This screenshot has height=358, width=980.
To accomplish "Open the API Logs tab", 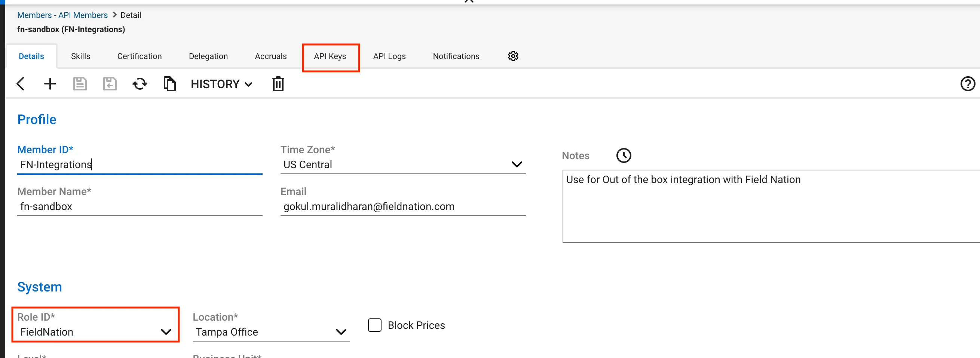I will [x=389, y=56].
